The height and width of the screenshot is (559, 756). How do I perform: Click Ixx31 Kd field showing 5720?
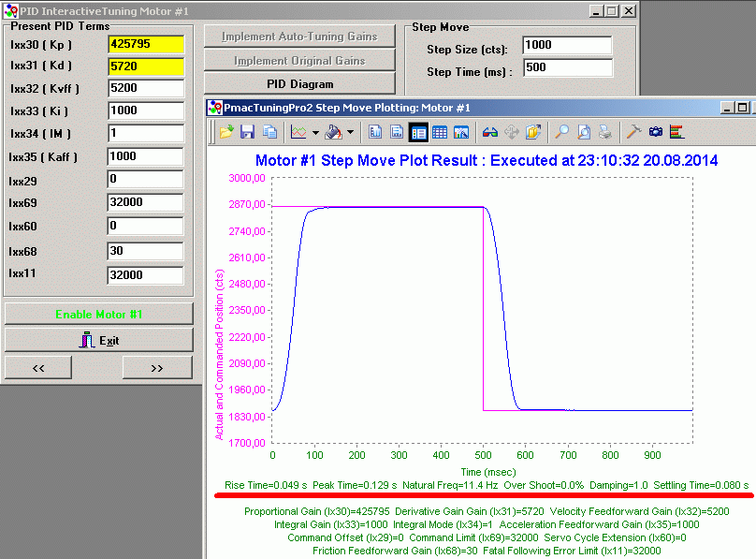point(146,66)
